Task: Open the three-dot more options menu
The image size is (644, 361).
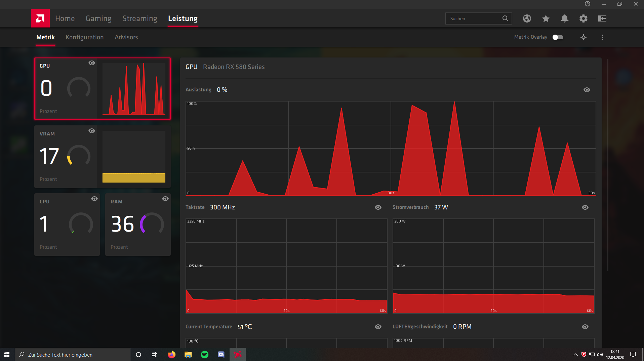Action: pos(602,37)
